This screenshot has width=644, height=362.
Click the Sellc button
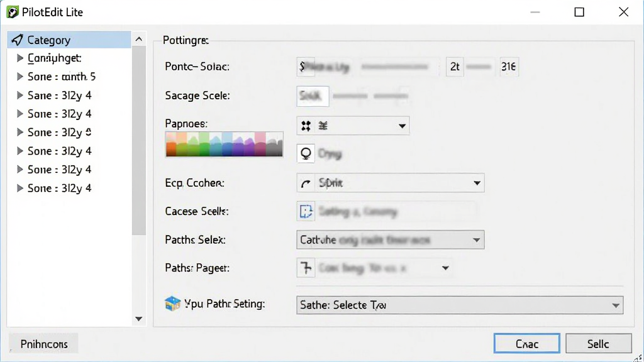tap(599, 344)
